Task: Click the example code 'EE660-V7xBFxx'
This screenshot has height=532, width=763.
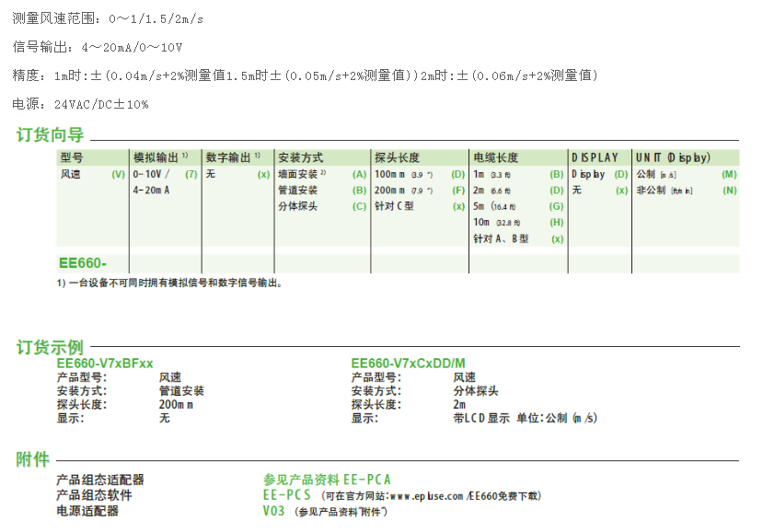Action: [105, 363]
